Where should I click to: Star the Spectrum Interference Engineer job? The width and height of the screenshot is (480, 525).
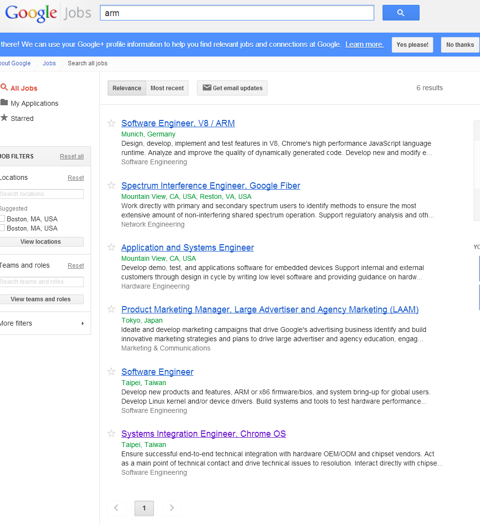[x=111, y=185]
